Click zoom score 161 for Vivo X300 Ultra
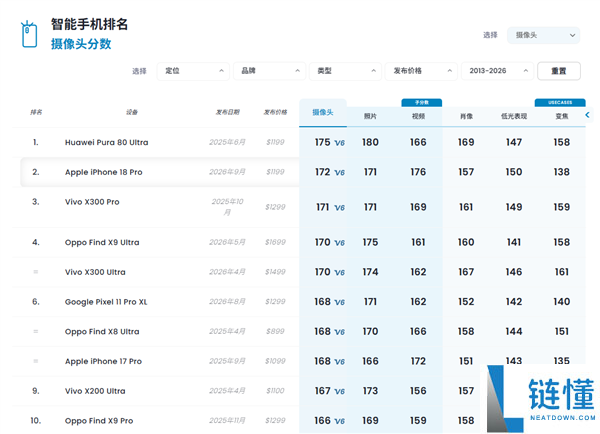 click(561, 272)
